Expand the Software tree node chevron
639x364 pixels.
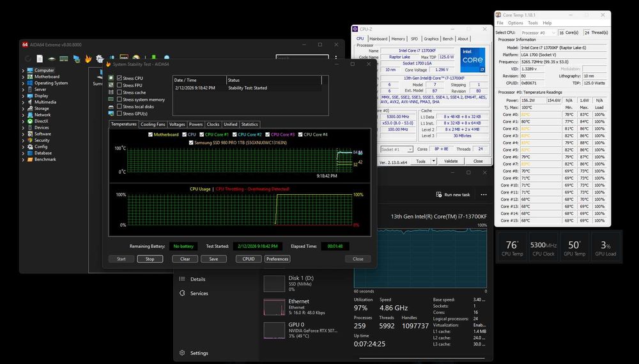tap(23, 134)
